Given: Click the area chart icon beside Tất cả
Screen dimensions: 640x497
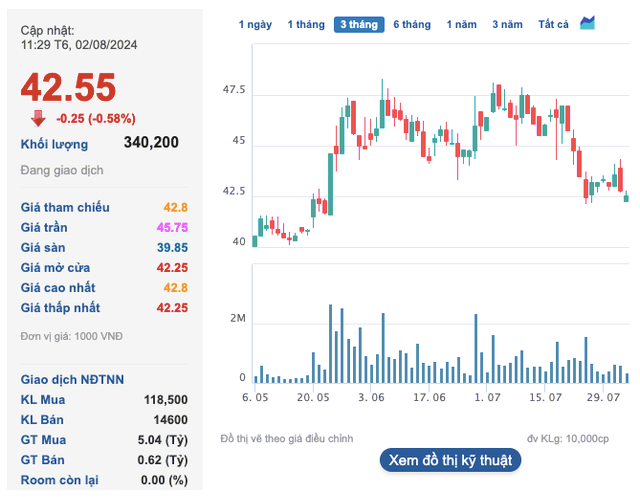Looking at the screenshot, I should (587, 23).
